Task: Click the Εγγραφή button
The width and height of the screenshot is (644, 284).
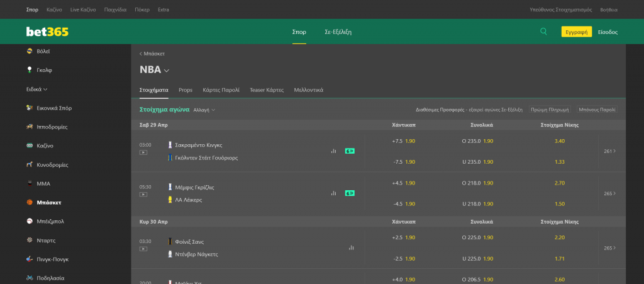Action: 577,32
